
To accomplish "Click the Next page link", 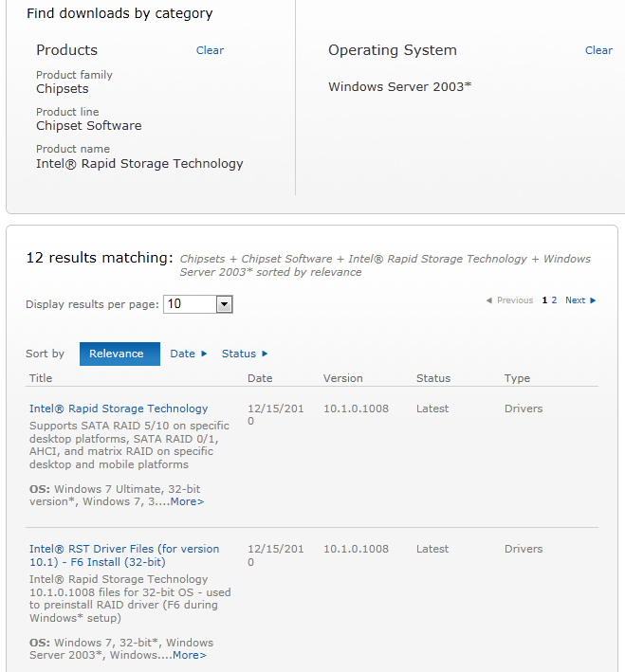I will tap(575, 300).
